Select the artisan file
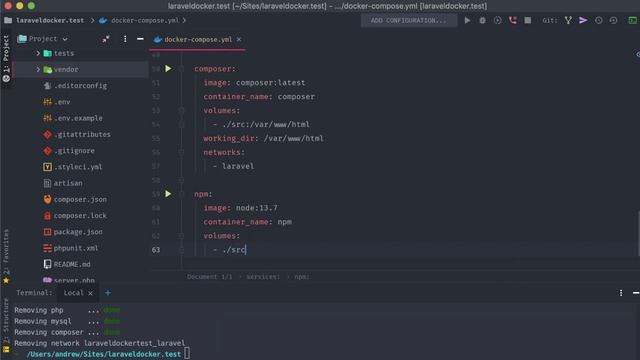This screenshot has height=360, width=640. (68, 183)
